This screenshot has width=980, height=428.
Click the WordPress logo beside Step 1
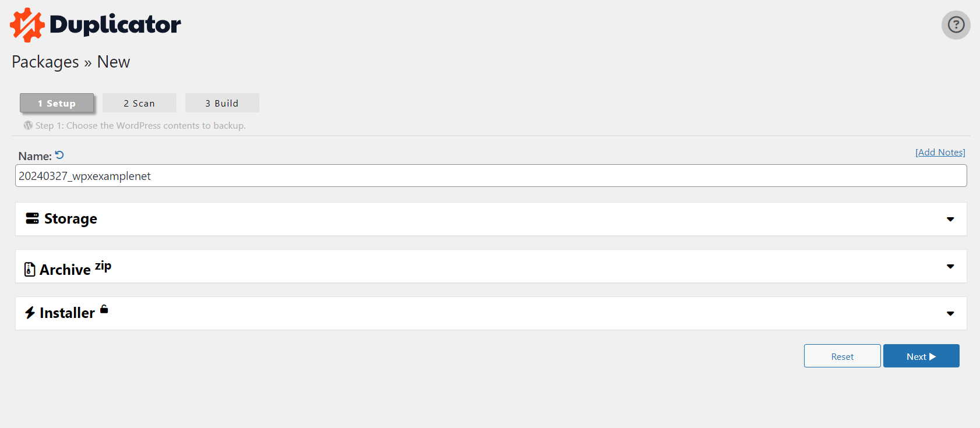point(28,125)
